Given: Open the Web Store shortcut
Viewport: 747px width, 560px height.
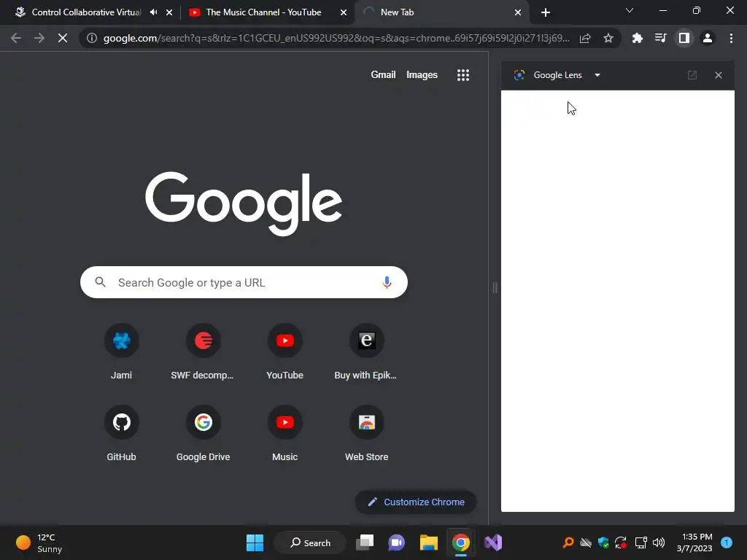Looking at the screenshot, I should pos(366,434).
